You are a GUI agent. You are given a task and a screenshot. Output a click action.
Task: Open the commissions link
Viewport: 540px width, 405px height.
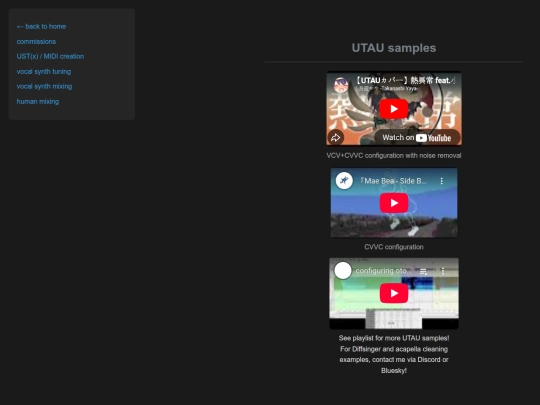36,42
